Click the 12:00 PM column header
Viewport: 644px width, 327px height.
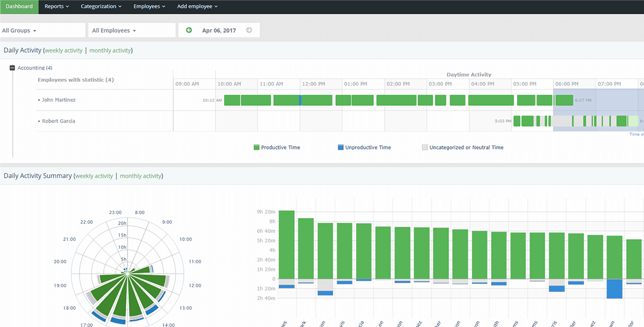[x=313, y=83]
